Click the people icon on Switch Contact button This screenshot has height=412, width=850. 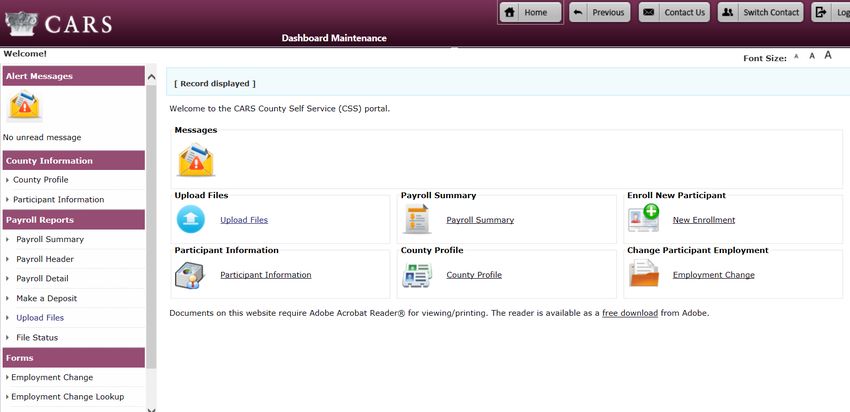[x=727, y=12]
